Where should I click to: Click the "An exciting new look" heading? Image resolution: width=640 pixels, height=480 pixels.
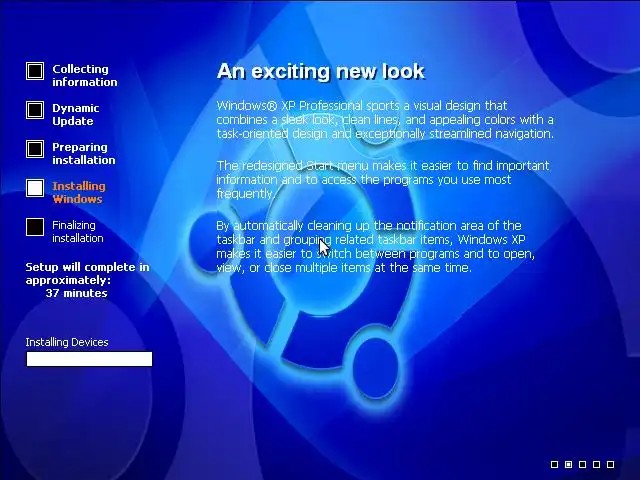[x=321, y=71]
